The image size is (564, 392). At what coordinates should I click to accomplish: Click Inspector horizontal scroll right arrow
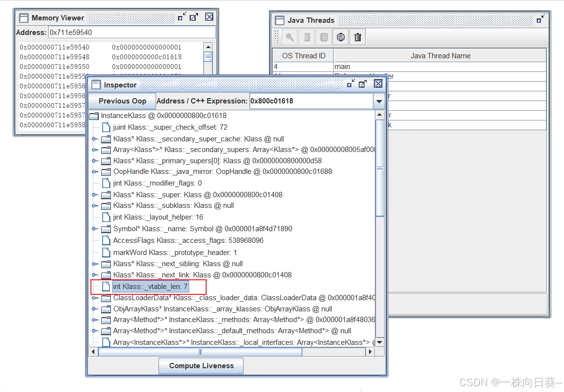pos(370,352)
